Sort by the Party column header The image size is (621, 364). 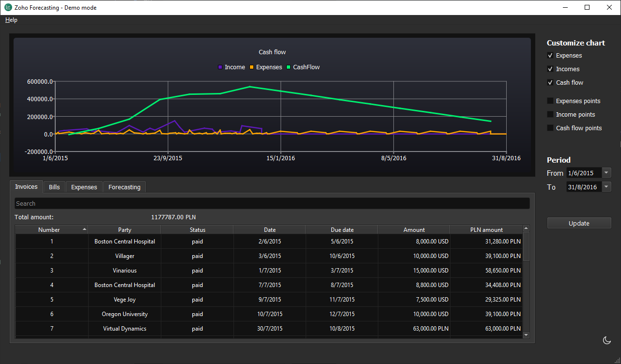(x=124, y=230)
